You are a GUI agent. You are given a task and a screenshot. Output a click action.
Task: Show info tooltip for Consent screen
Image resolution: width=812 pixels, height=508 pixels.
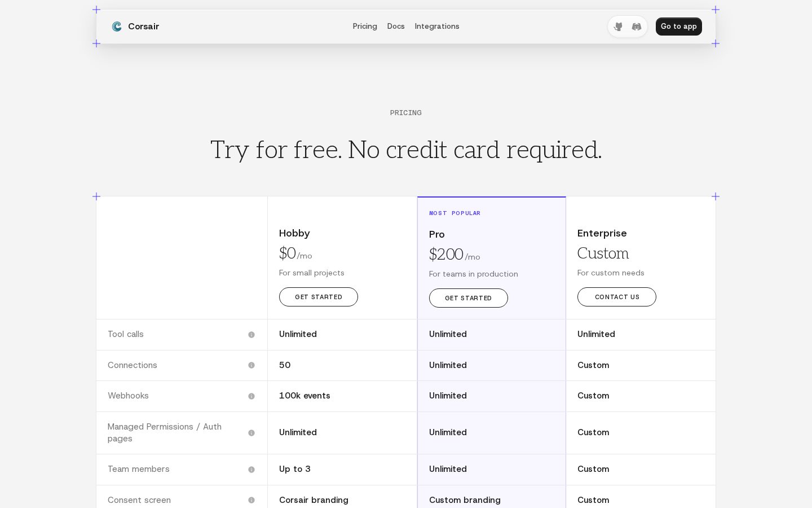click(x=251, y=500)
